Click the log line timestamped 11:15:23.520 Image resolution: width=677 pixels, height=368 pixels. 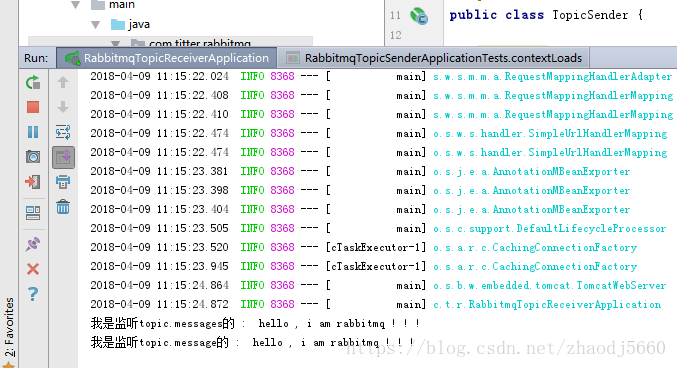pyautogui.click(x=364, y=247)
